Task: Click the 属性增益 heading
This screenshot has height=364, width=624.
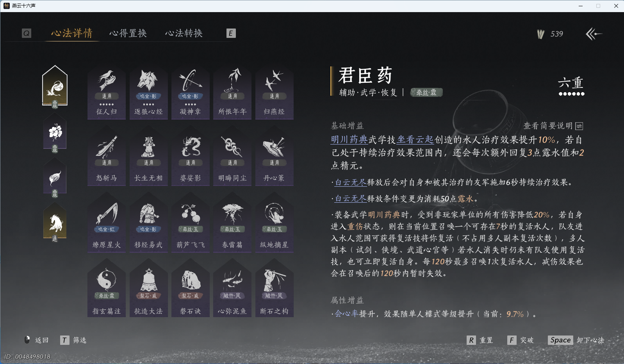Action: coord(347,300)
